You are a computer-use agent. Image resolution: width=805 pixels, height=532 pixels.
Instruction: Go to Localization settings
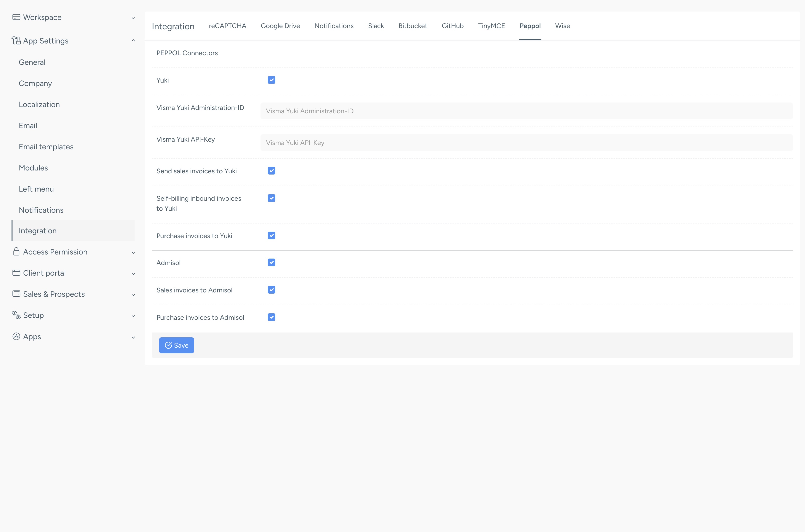click(x=39, y=104)
